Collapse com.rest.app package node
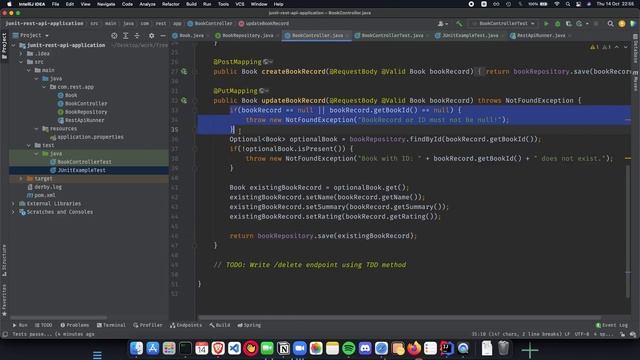The height and width of the screenshot is (360, 640). (x=44, y=87)
